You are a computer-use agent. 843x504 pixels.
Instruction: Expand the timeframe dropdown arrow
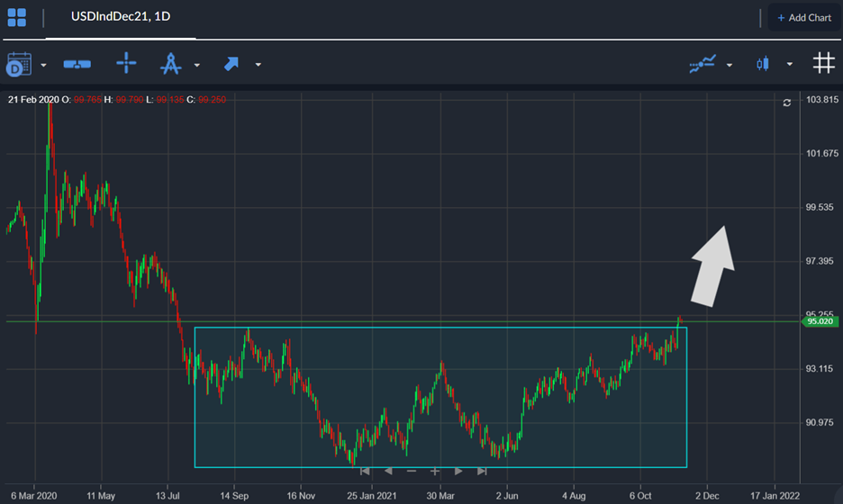[43, 65]
